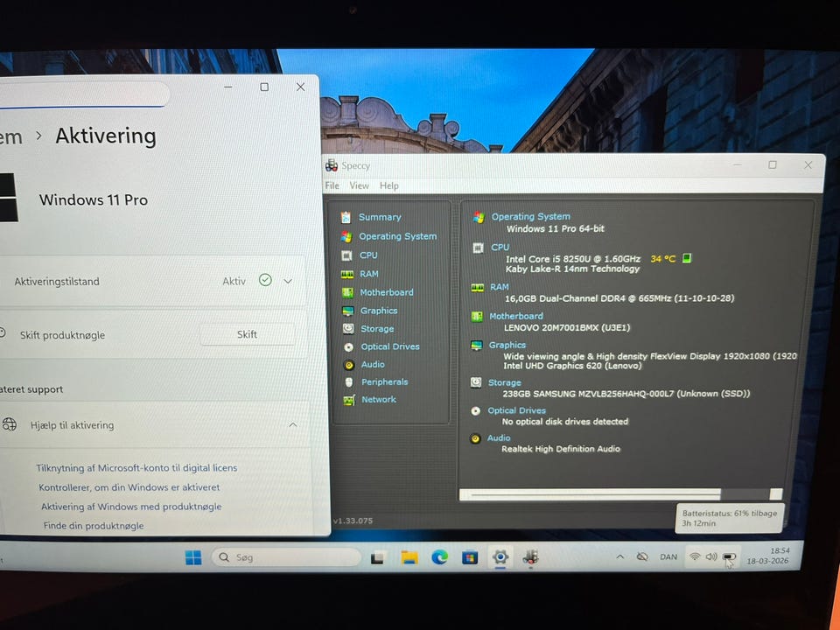Open the File menu in Speccy
The width and height of the screenshot is (840, 630).
(x=332, y=185)
